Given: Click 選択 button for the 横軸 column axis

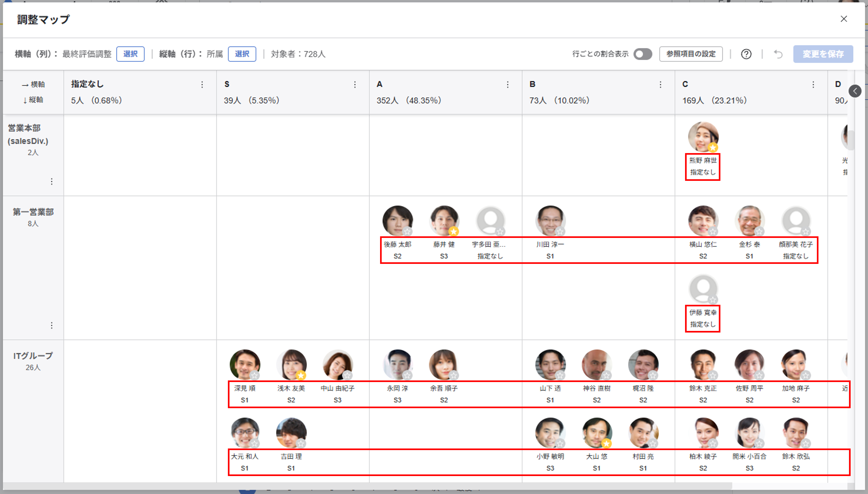Looking at the screenshot, I should point(130,54).
